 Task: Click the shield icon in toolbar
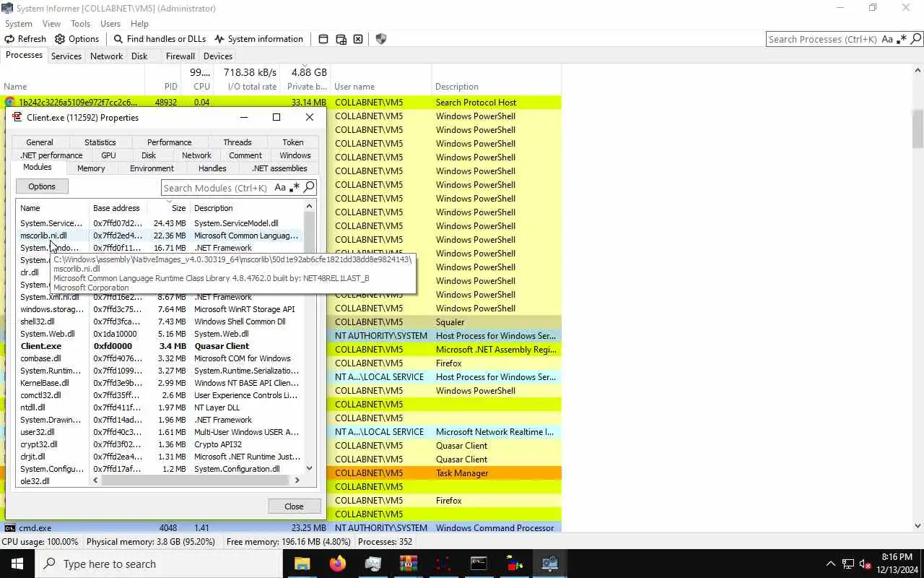pyautogui.click(x=381, y=39)
